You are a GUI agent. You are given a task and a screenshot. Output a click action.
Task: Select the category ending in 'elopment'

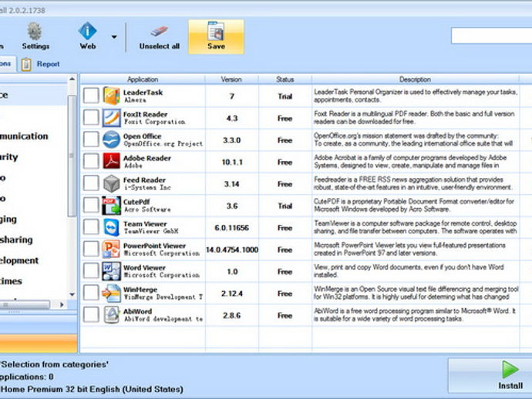19,260
